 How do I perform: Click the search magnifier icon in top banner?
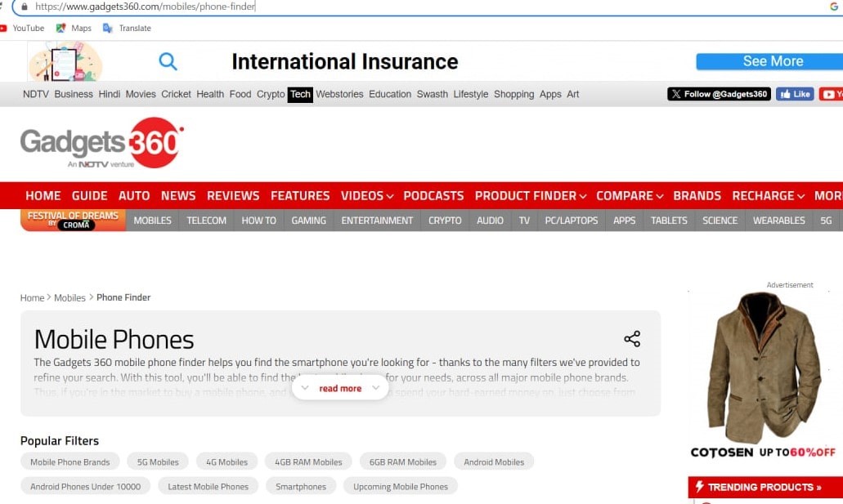168,61
